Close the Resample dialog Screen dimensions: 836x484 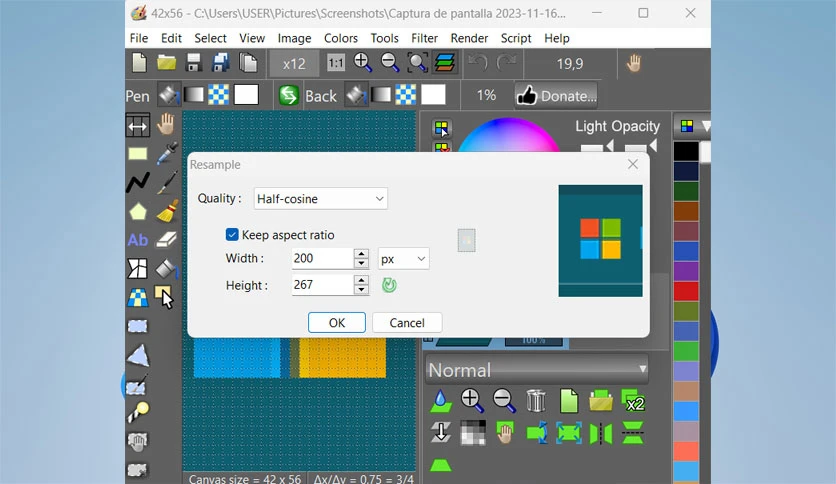coord(633,164)
